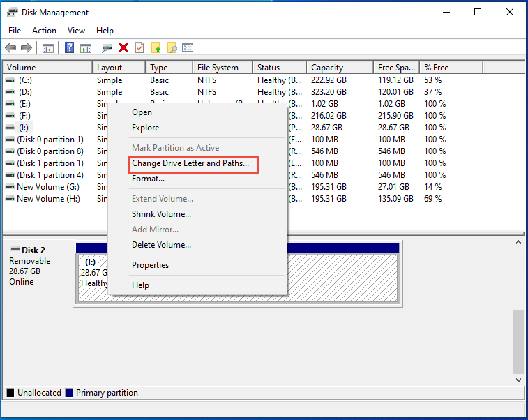
Task: Click the Forward arrow toolbar icon
Action: pyautogui.click(x=27, y=47)
